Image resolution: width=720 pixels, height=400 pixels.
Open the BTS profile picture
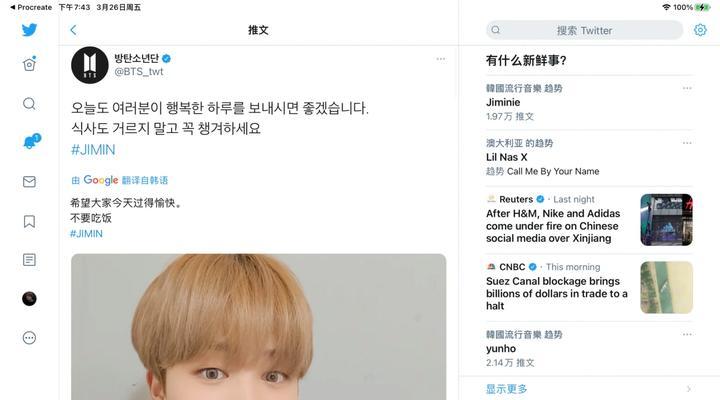90,65
